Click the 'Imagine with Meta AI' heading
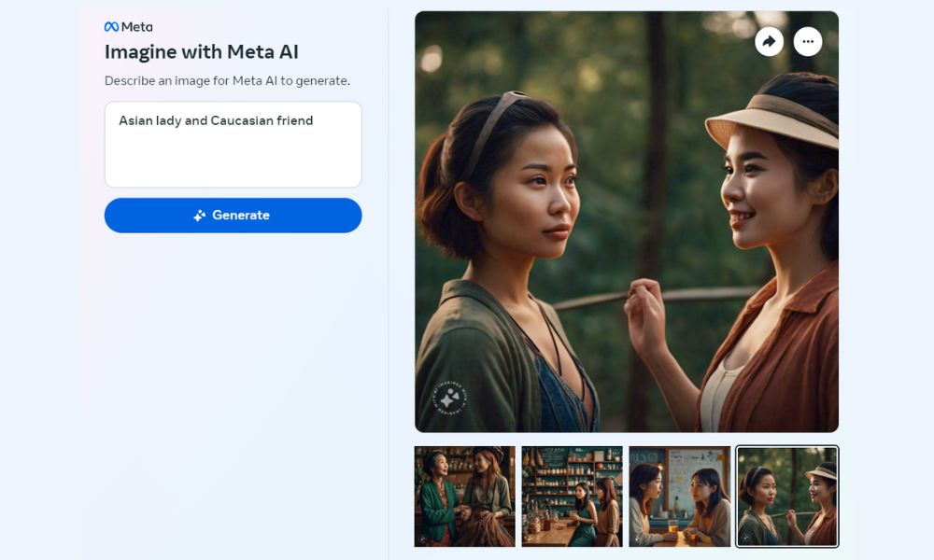 (x=202, y=52)
